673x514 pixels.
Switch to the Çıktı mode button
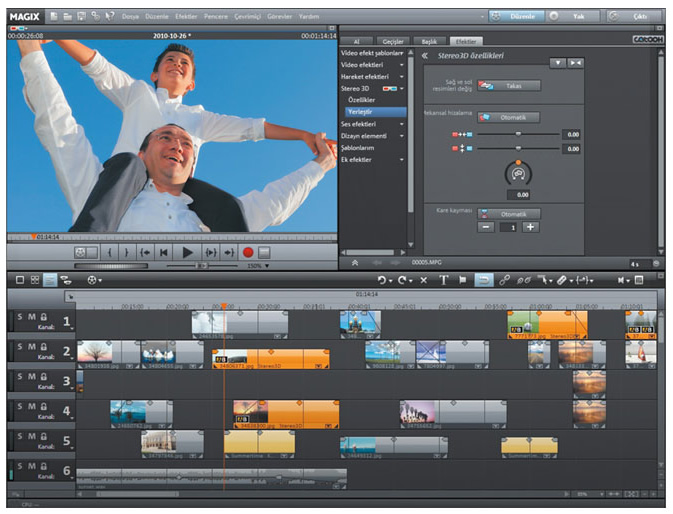(x=634, y=17)
